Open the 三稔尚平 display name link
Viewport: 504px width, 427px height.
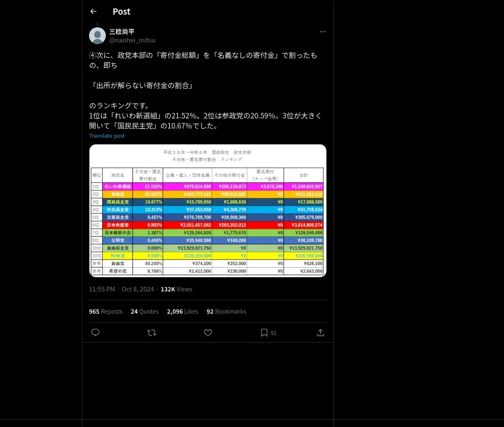[x=122, y=31]
